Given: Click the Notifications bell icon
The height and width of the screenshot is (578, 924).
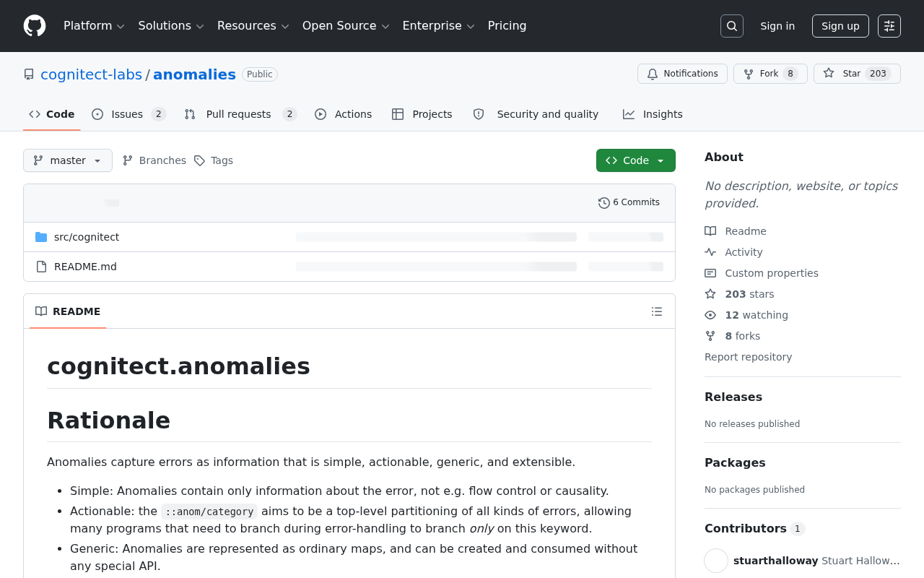Looking at the screenshot, I should pyautogui.click(x=653, y=74).
